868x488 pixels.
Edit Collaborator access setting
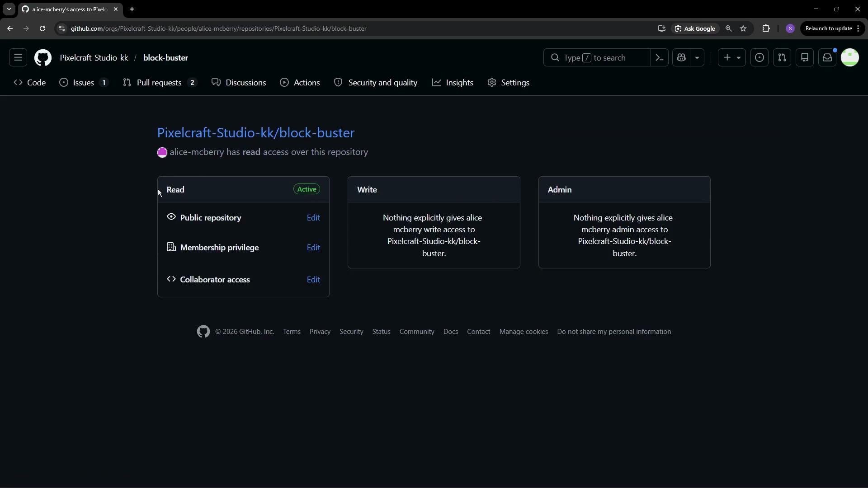[x=313, y=280]
